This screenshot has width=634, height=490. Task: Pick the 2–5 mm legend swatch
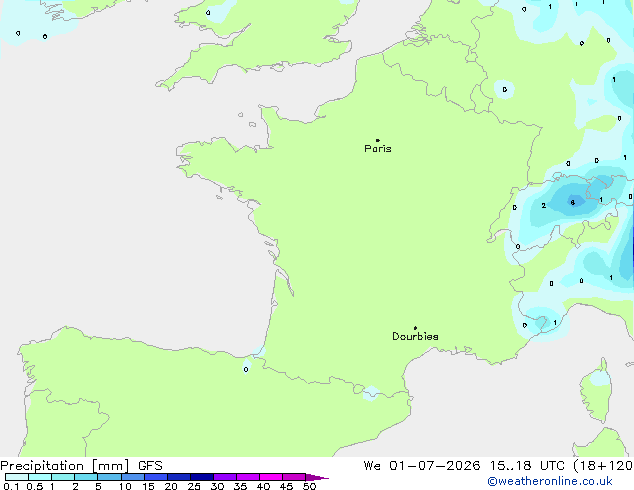coord(86,477)
